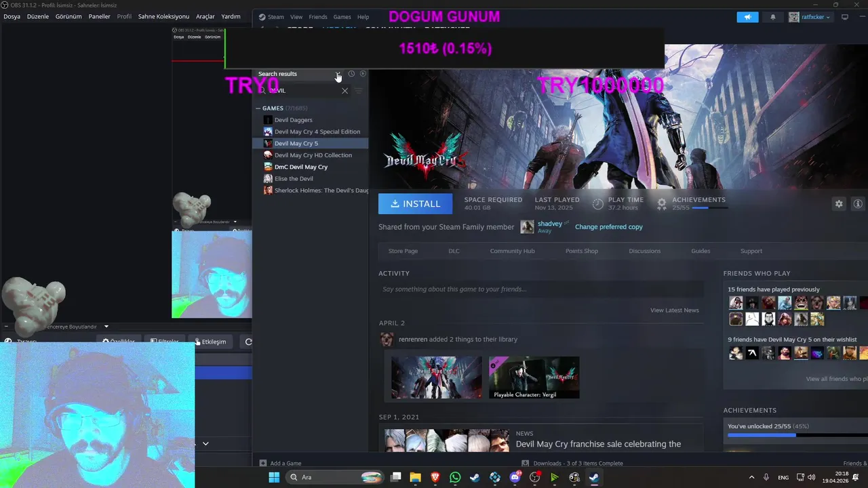Click OBS Etkileşim button

tap(210, 342)
